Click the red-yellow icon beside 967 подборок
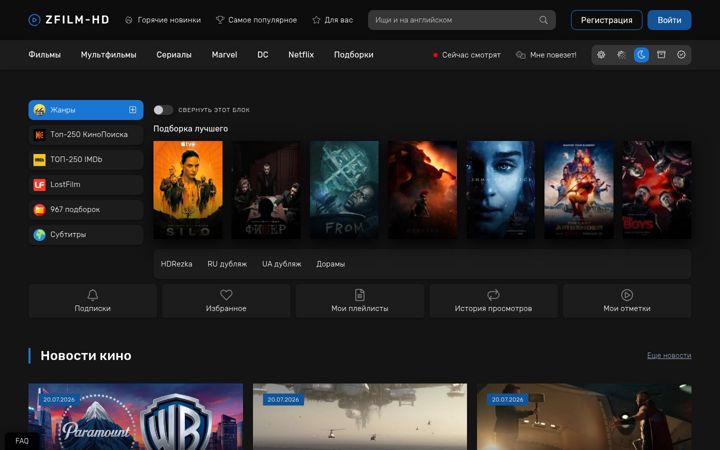Screen dimensions: 720x450 point(39,209)
